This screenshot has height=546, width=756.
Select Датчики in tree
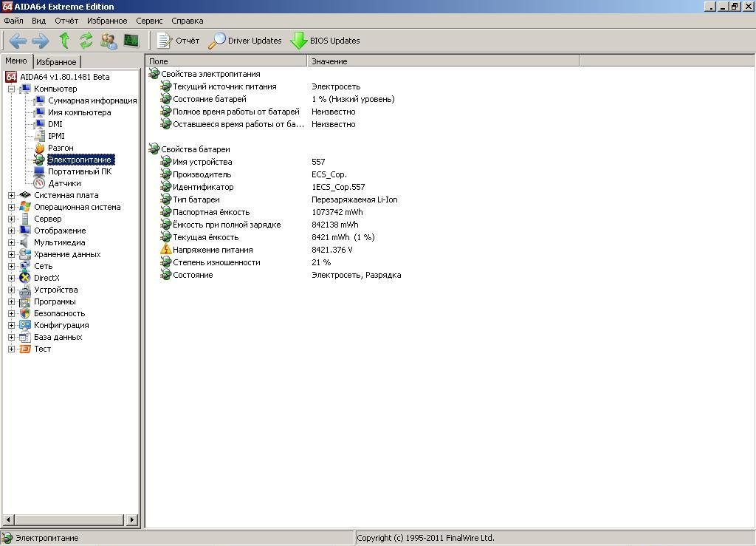click(64, 183)
